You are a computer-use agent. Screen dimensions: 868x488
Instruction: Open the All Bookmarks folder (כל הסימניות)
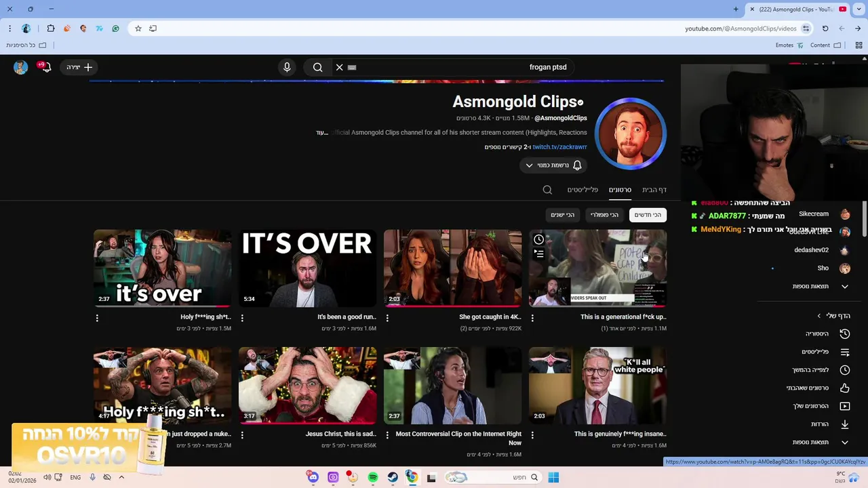[x=26, y=45]
